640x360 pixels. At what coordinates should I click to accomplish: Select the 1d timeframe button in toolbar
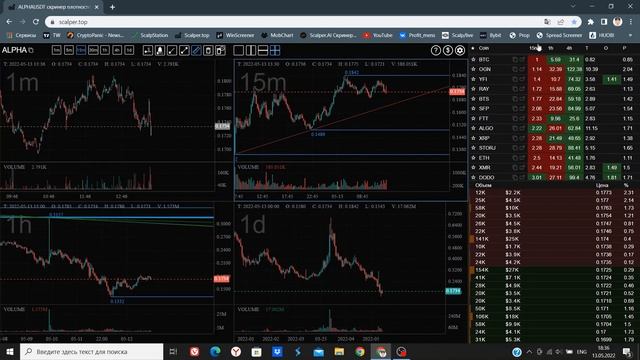(x=129, y=50)
